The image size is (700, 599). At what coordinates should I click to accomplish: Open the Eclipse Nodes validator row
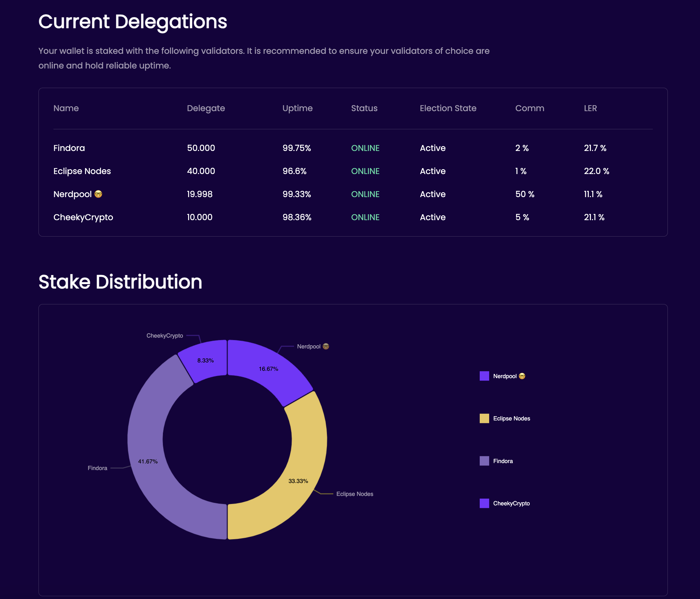coord(82,171)
